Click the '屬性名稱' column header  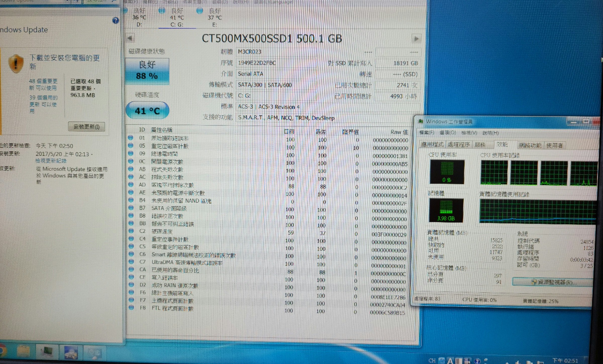pos(162,130)
